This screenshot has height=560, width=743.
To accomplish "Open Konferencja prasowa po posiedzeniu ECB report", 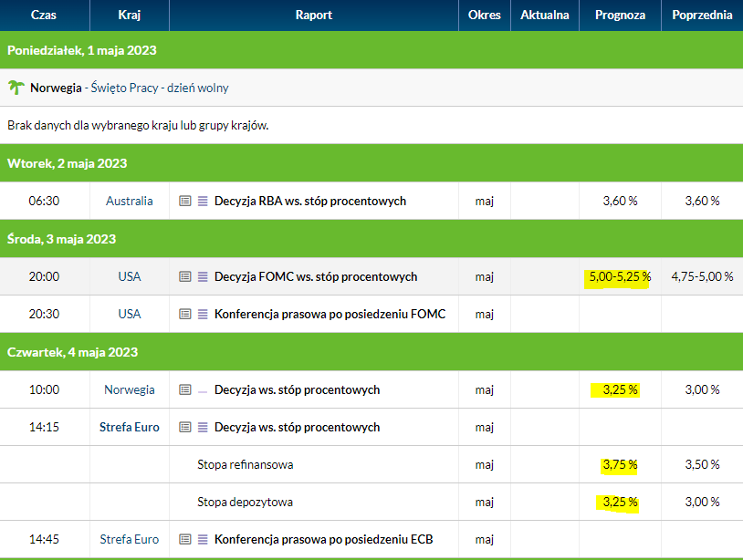I will click(324, 539).
